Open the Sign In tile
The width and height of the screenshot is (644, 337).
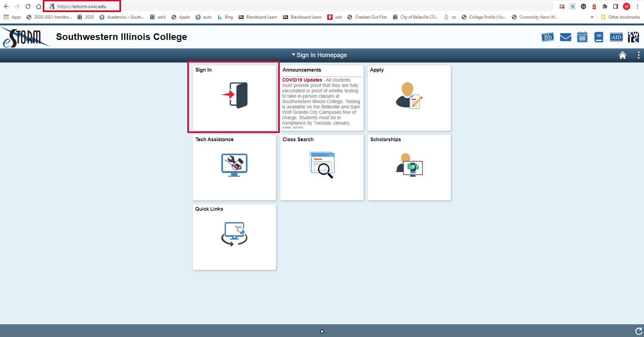234,98
